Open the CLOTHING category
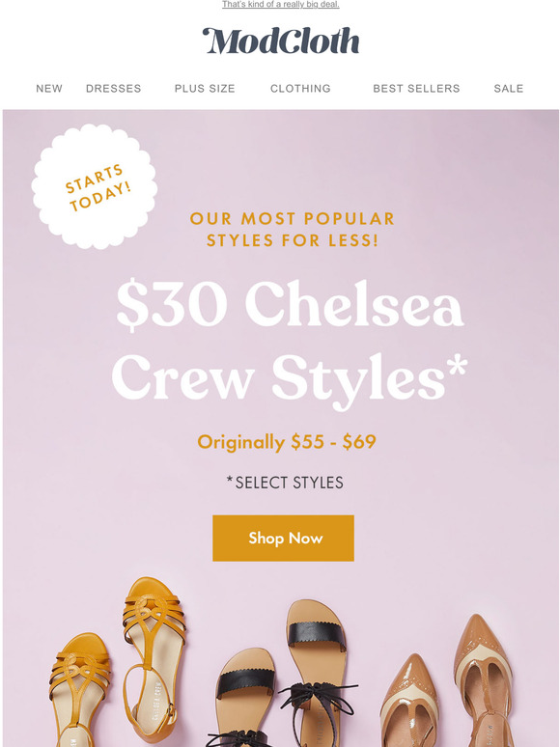 [300, 89]
